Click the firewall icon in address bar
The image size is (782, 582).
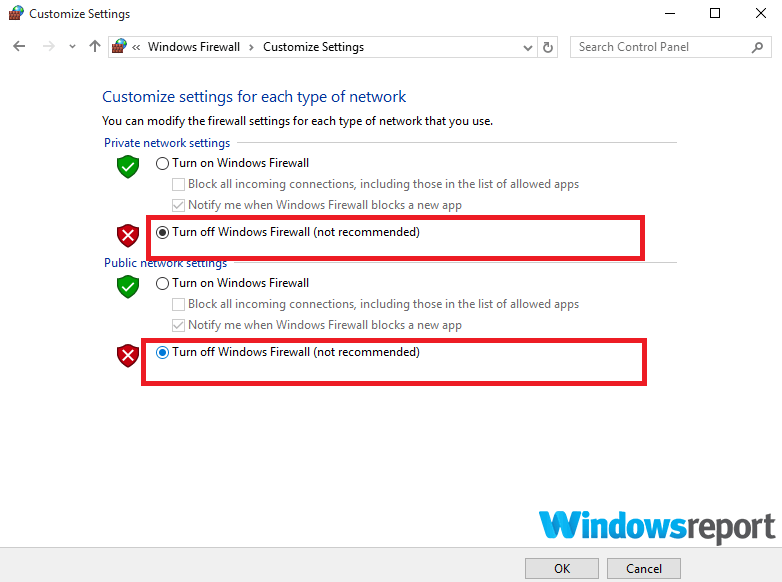pyautogui.click(x=119, y=46)
